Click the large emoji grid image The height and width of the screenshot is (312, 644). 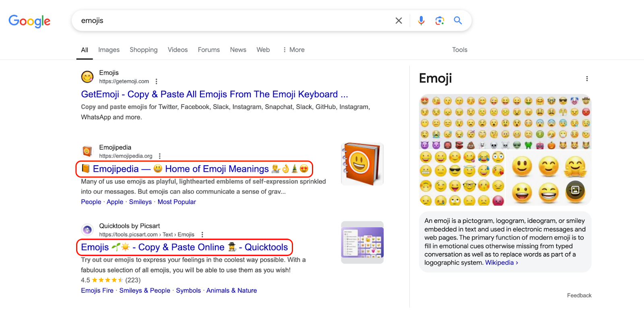[505, 122]
